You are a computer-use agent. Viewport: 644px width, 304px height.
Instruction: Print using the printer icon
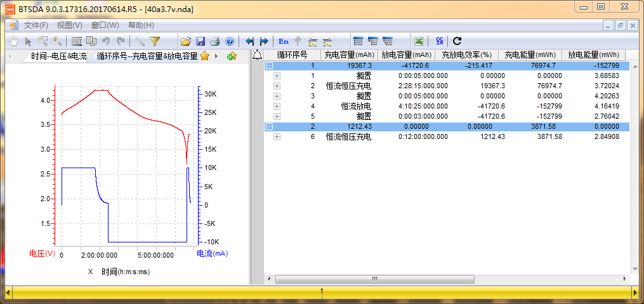[215, 41]
